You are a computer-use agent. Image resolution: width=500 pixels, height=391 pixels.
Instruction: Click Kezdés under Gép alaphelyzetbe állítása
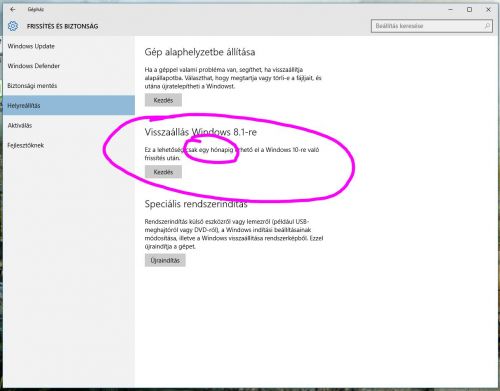[x=163, y=100]
